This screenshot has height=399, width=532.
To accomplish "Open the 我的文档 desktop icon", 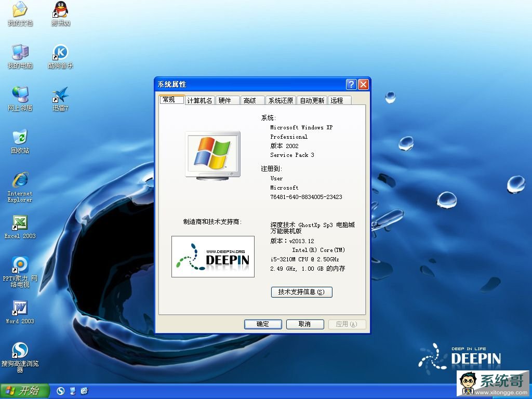I will (x=20, y=14).
